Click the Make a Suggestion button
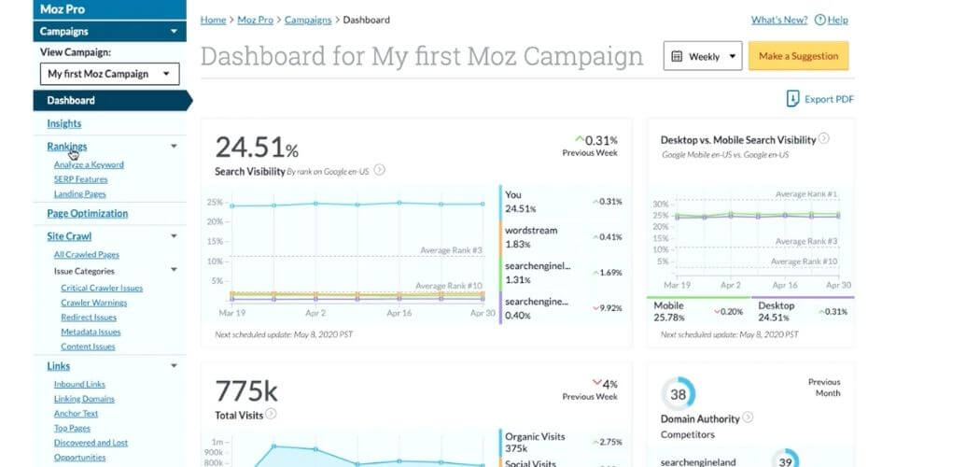980x467 pixels. pyautogui.click(x=798, y=56)
